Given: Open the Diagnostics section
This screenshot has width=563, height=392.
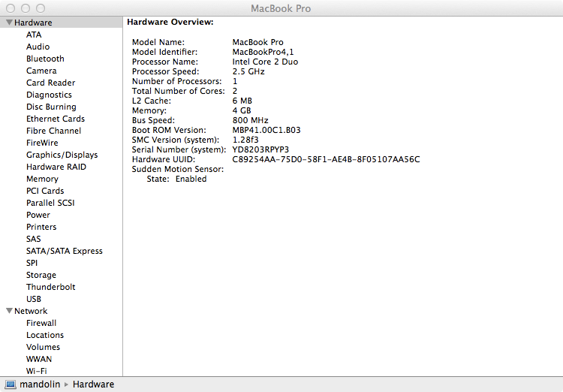Looking at the screenshot, I should pyautogui.click(x=49, y=95).
